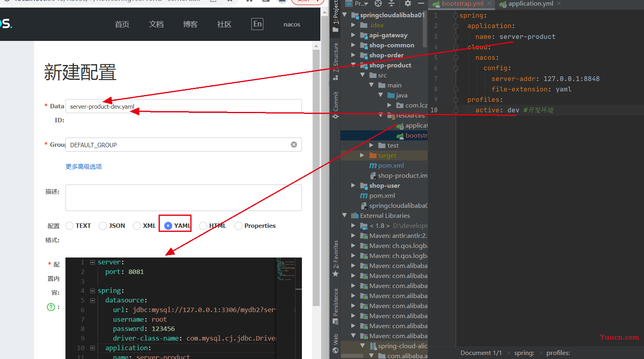Click the Group input field with DEFAULT_GROUP
Screen dimensions: 644x359
pyautogui.click(x=183, y=145)
